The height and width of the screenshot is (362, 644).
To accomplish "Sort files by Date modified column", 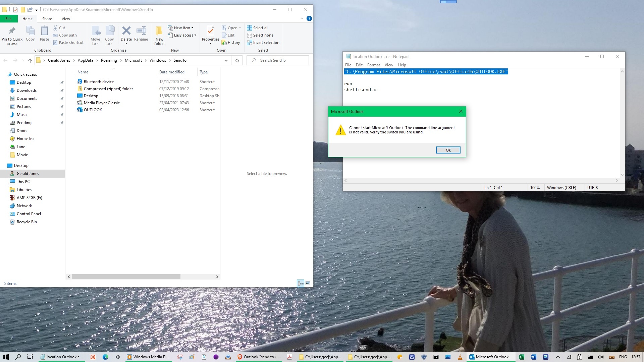I will tap(172, 72).
